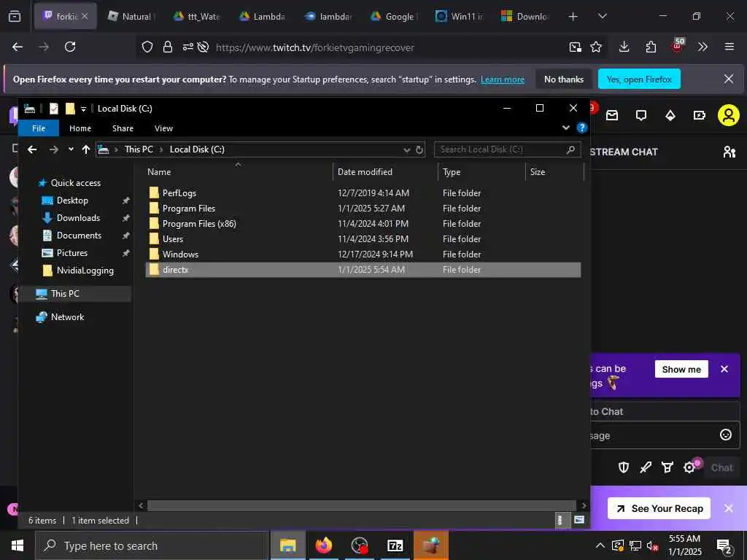
Task: Open the tracking protection shield icon
Action: coord(147,47)
